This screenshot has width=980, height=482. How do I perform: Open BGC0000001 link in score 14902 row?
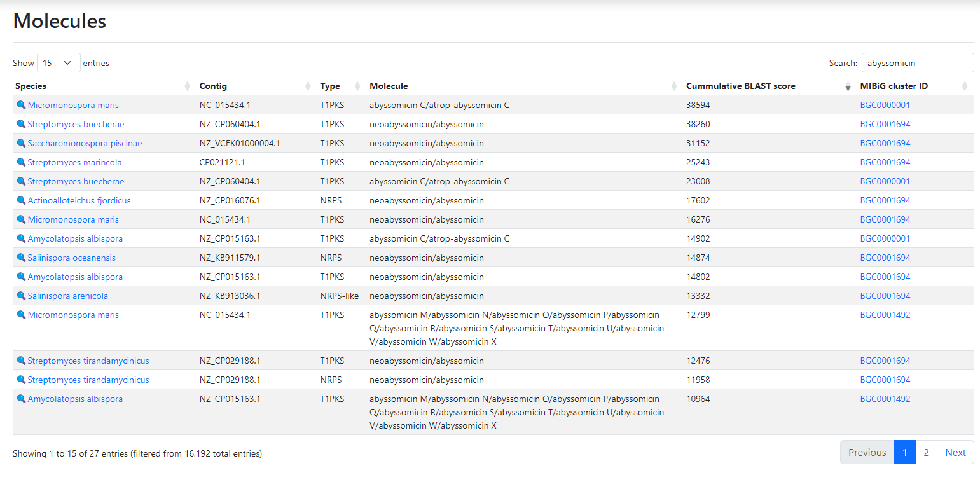(885, 238)
